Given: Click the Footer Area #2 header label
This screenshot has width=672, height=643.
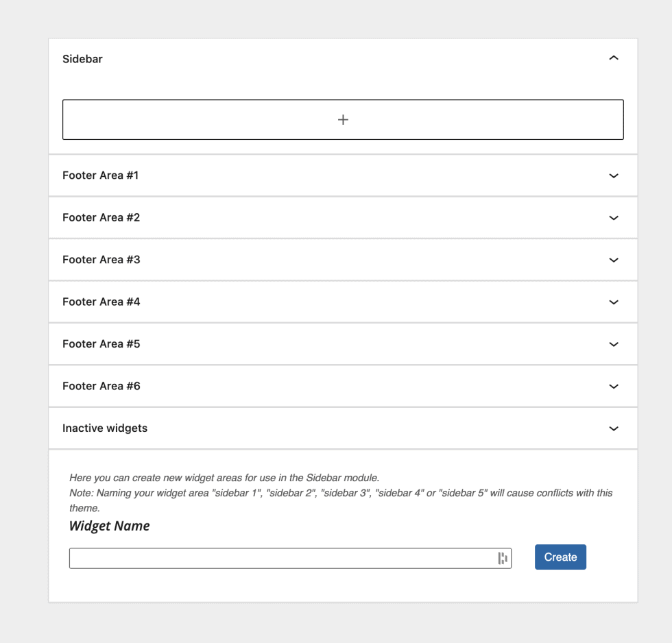Looking at the screenshot, I should coord(101,217).
